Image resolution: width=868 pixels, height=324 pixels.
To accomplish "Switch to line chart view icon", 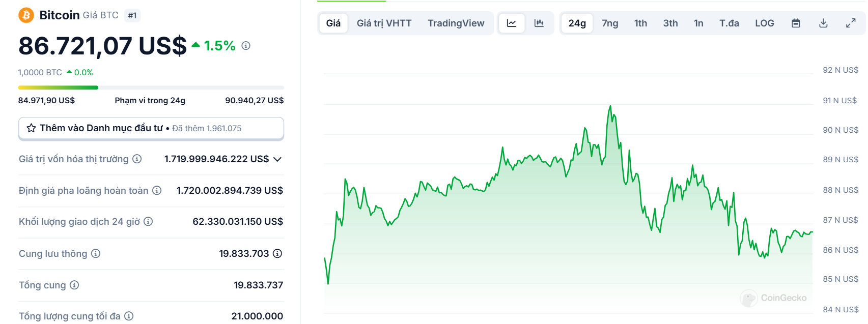I will pos(512,23).
